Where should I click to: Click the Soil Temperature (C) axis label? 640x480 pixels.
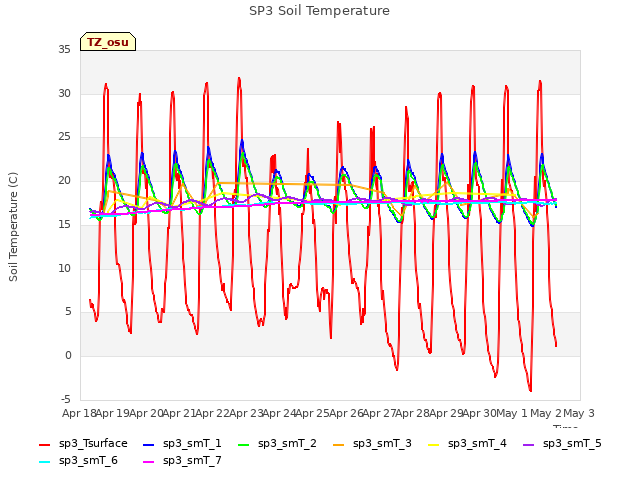[x=13, y=227]
